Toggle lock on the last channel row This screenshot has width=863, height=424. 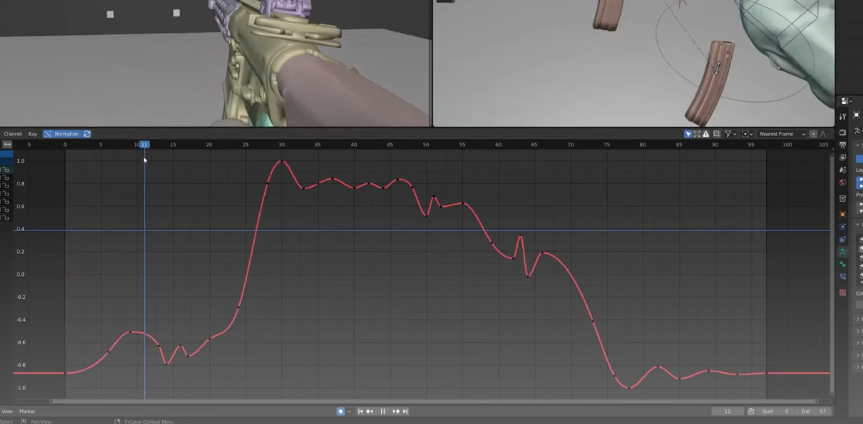(6, 217)
